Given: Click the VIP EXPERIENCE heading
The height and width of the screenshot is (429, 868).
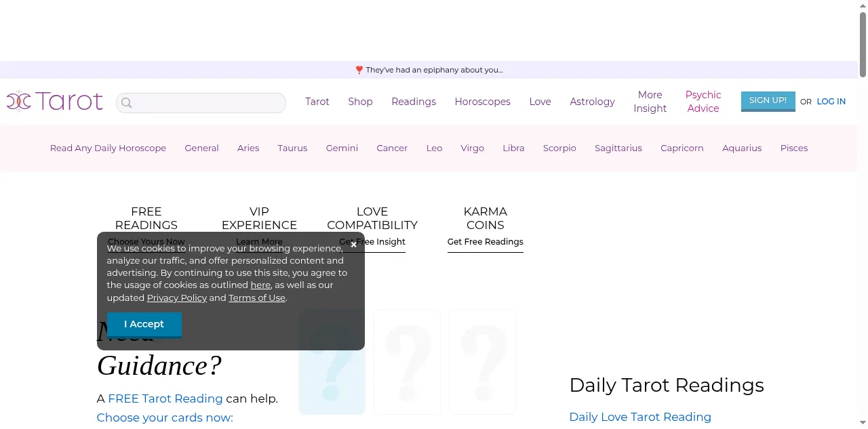Looking at the screenshot, I should (x=259, y=218).
